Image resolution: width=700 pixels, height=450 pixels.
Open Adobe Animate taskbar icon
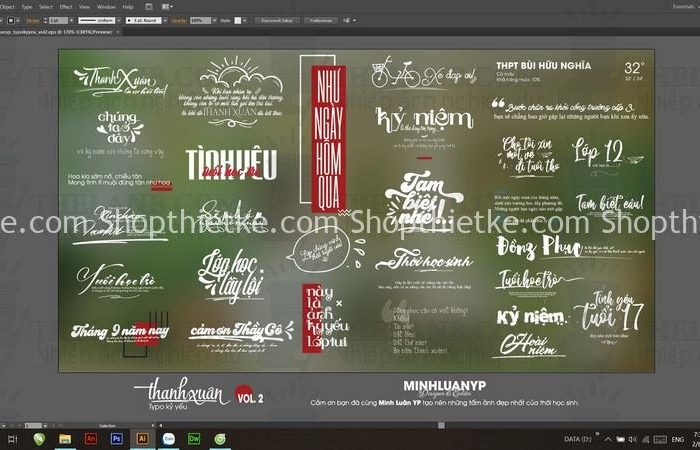point(90,438)
